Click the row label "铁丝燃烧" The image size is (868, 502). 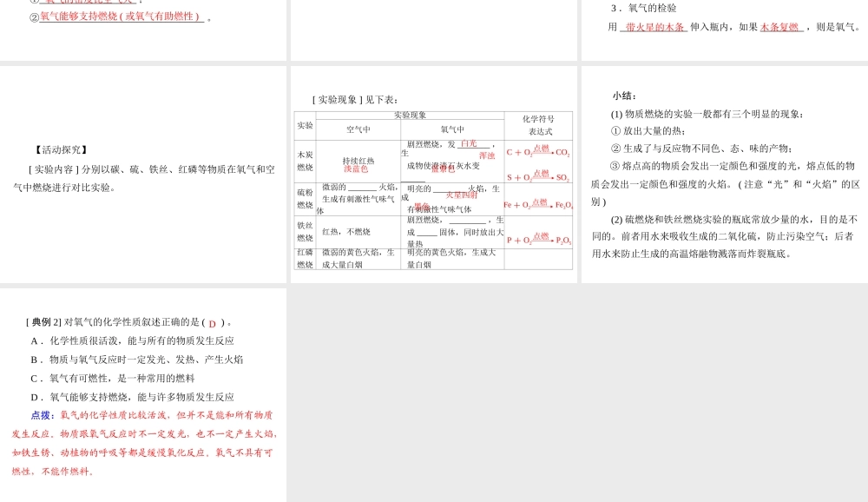(x=305, y=232)
